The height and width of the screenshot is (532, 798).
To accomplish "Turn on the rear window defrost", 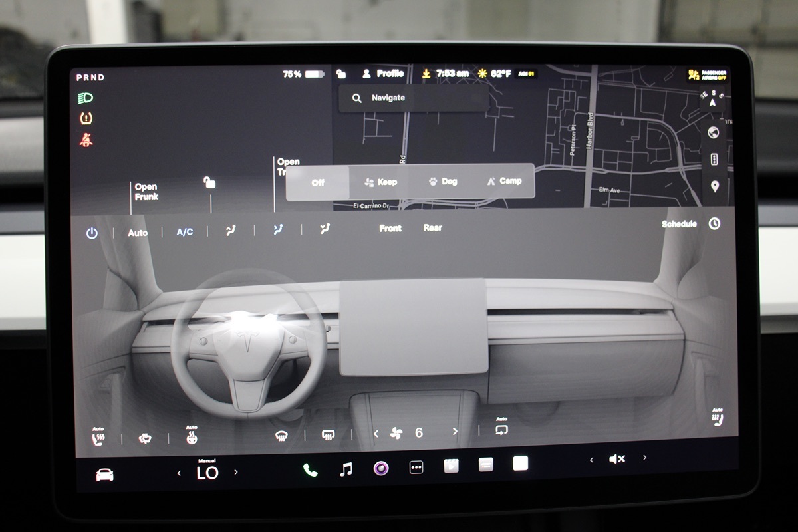I will click(328, 435).
